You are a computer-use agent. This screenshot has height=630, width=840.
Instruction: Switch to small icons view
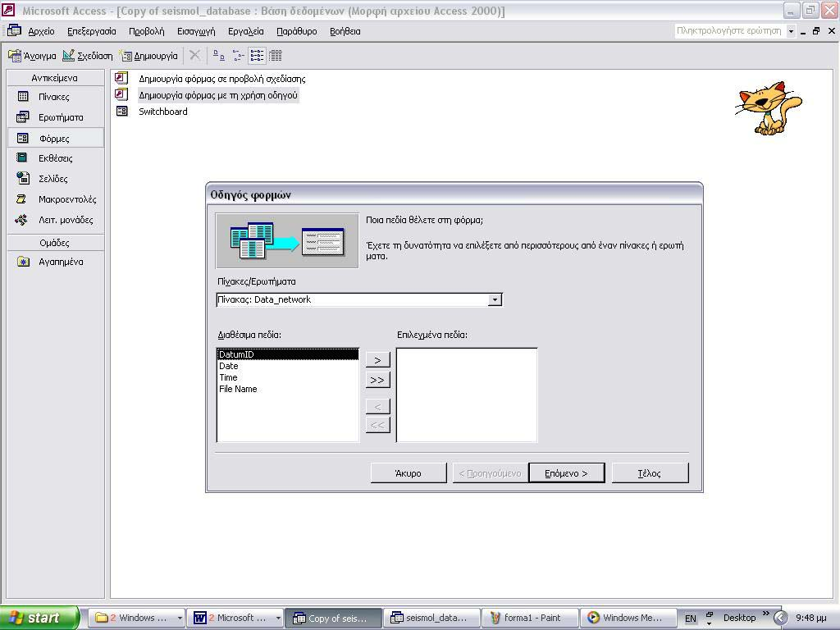click(238, 55)
